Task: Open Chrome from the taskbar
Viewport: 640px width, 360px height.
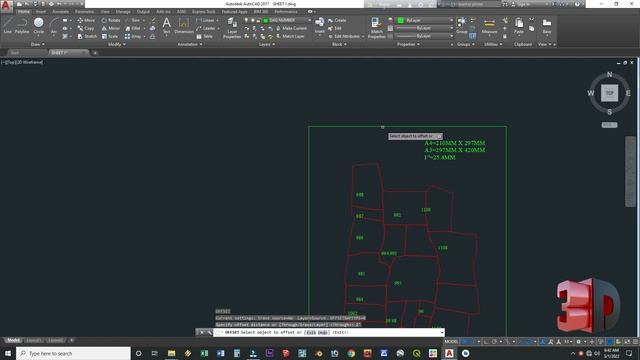Action: tap(351, 353)
